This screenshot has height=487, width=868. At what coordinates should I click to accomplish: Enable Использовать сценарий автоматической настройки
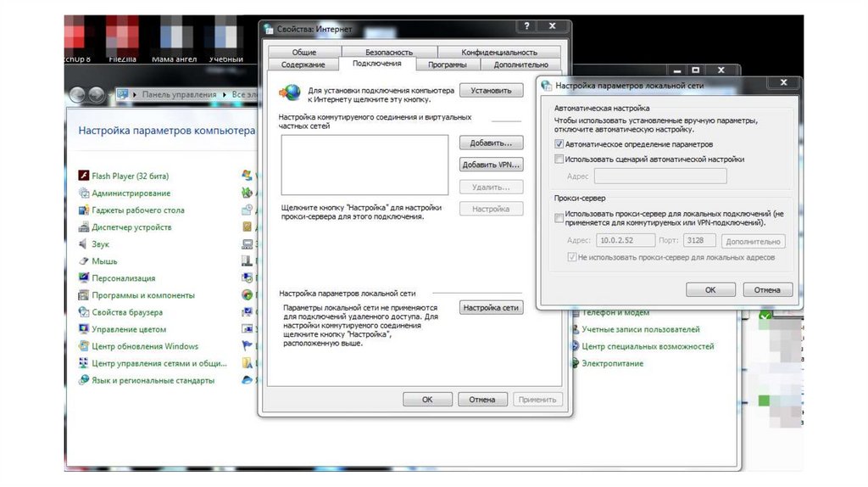pos(559,159)
